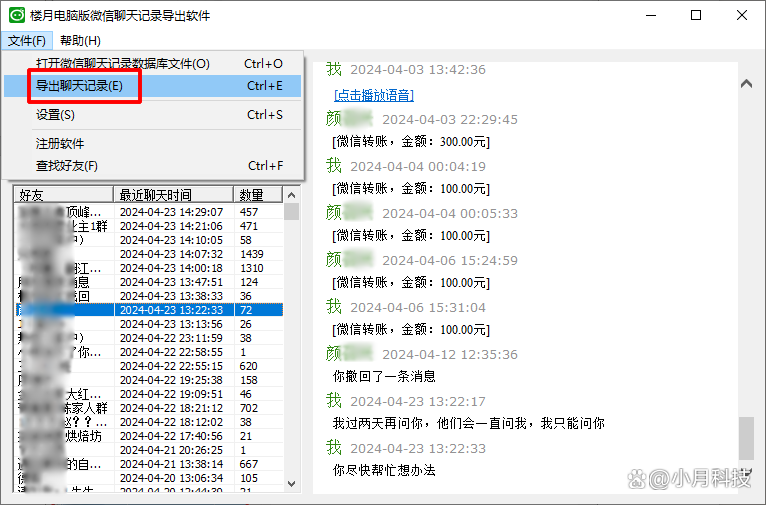Select row dated 2024-04-23 14:21:06
This screenshot has width=766, height=505.
point(149,226)
